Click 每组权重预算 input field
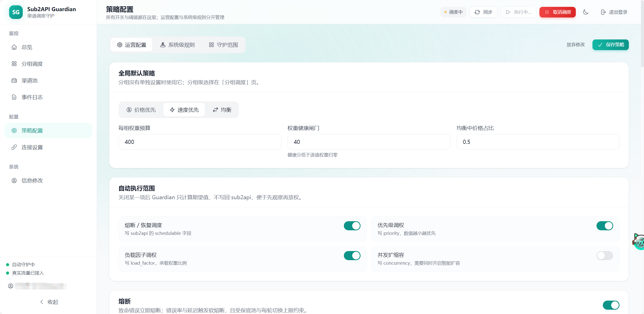The image size is (644, 314). [200, 142]
